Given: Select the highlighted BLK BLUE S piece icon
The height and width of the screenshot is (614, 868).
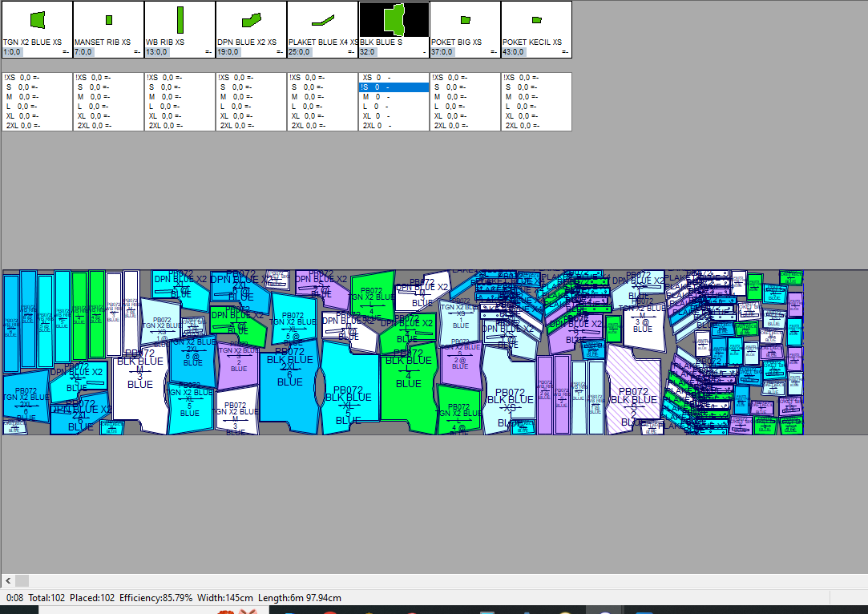Looking at the screenshot, I should coord(394,18).
